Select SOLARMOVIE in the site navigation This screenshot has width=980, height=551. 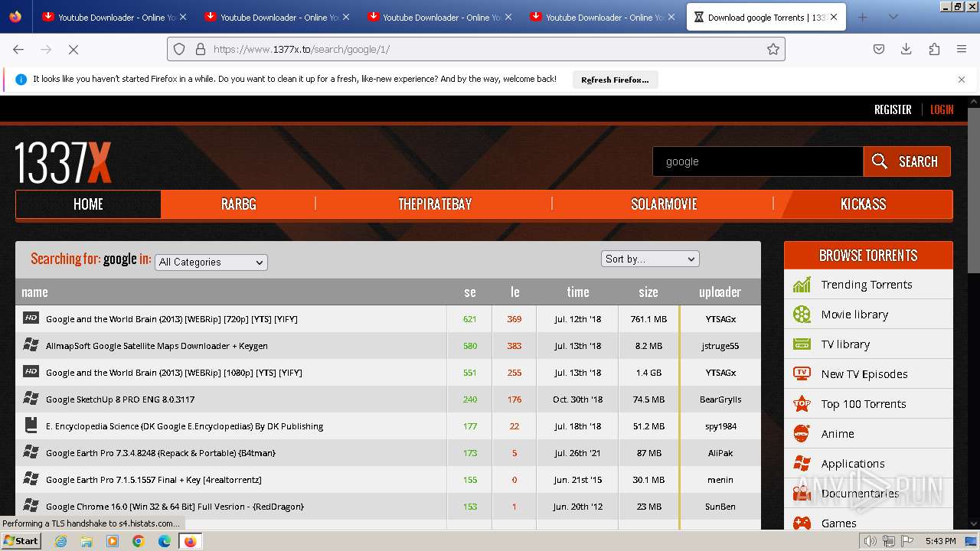point(664,204)
